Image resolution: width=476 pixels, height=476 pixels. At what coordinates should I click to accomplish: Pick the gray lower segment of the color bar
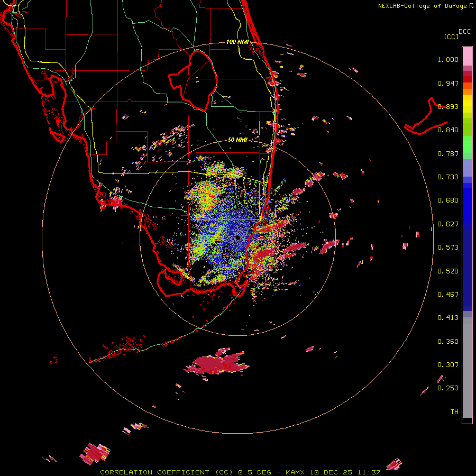click(467, 368)
